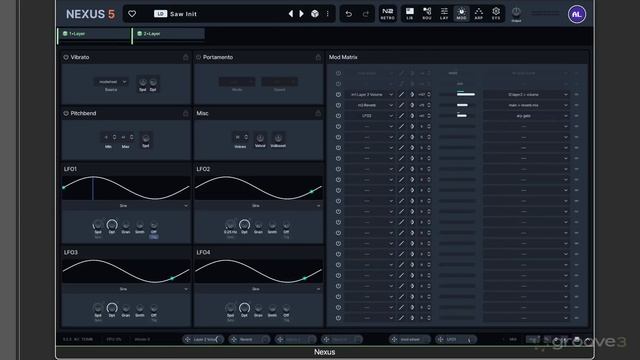Image resolution: width=640 pixels, height=360 pixels.
Task: Toggle the Vibrato section on or off
Action: 66,57
